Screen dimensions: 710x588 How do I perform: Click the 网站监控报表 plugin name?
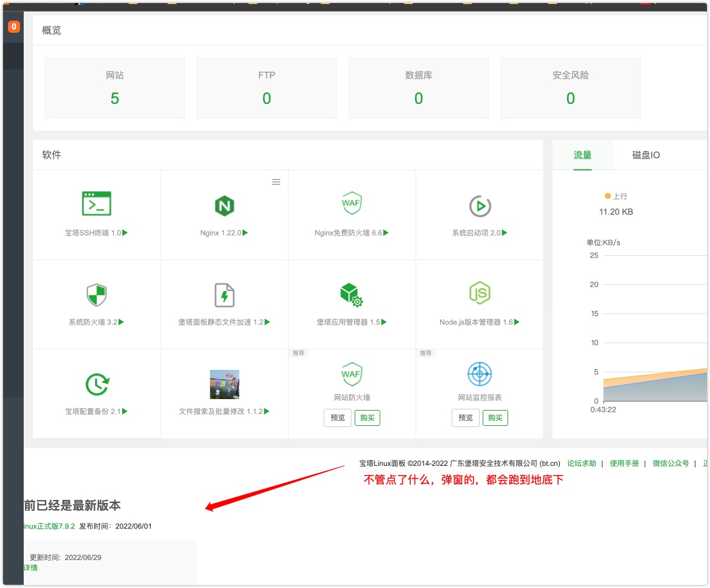click(480, 397)
